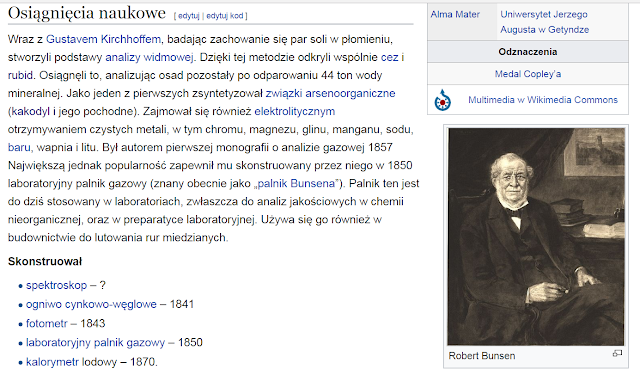Follow the 'elektrolitycznym' link

pyautogui.click(x=295, y=111)
